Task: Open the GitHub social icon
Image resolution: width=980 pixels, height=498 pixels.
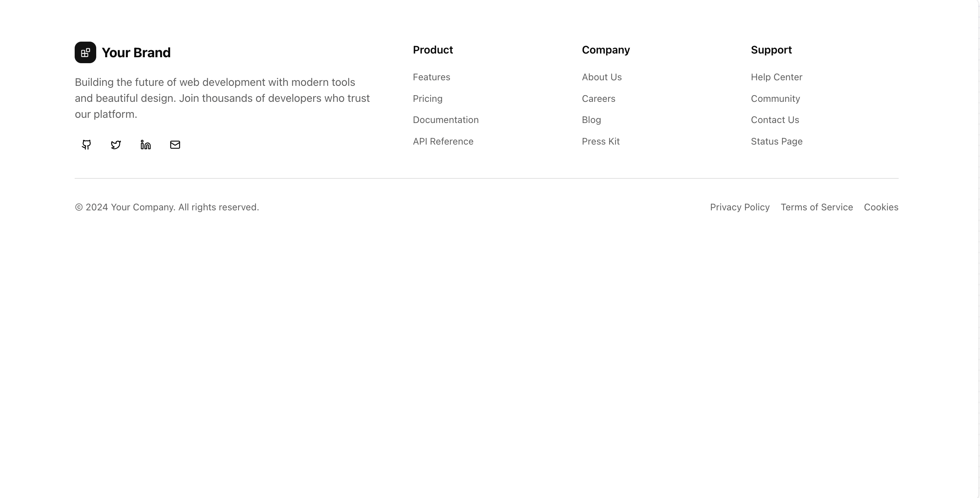Action: click(x=86, y=145)
